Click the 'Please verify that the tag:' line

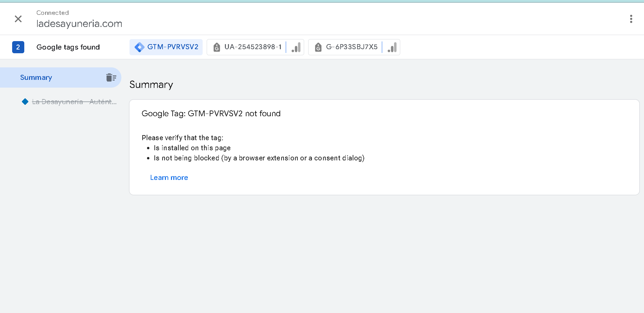182,138
